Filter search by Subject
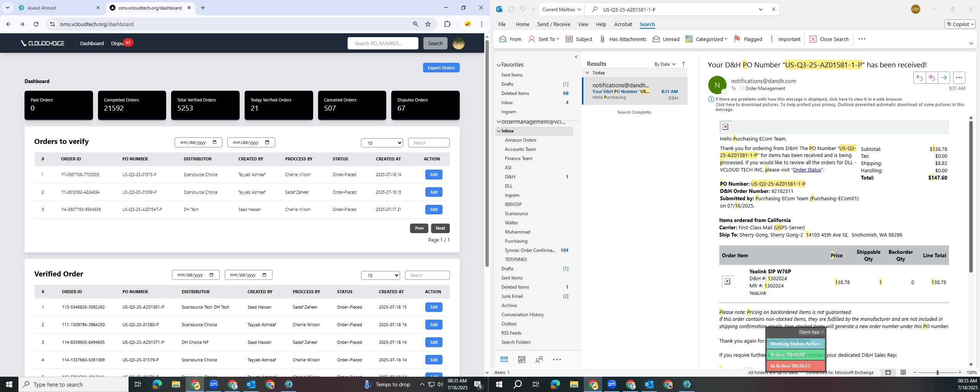Viewport: 980px width, 392px height. pyautogui.click(x=579, y=39)
